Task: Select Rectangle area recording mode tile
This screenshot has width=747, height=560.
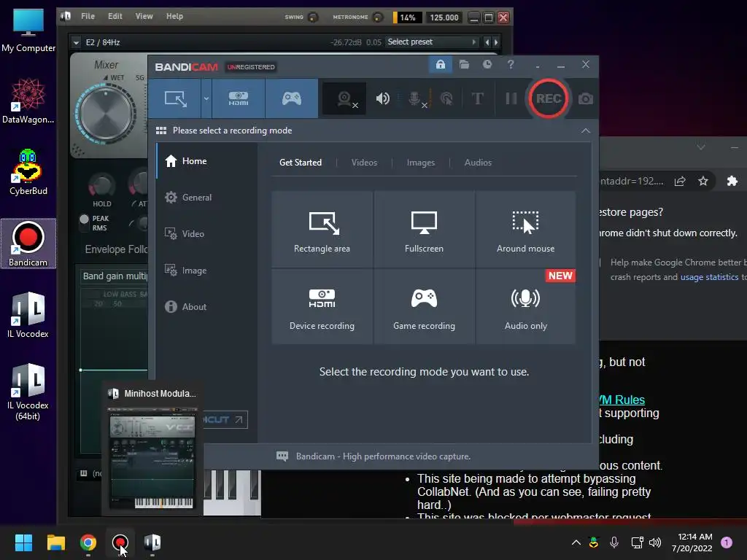Action: pyautogui.click(x=322, y=230)
